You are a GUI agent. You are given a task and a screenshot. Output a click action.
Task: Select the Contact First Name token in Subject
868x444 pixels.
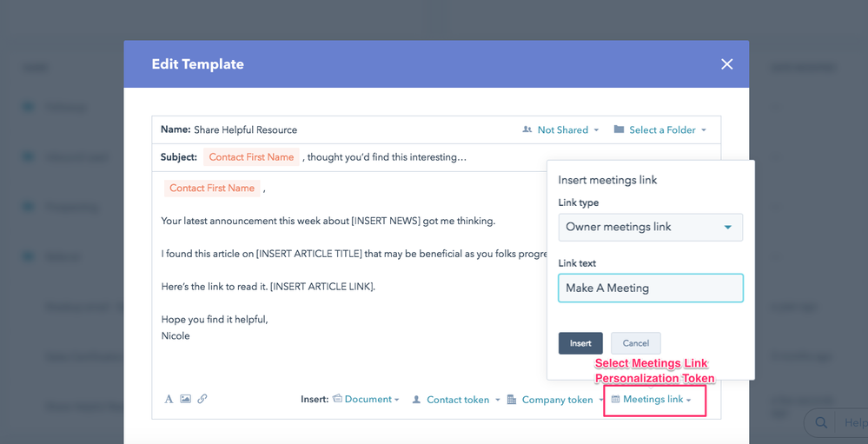(x=251, y=157)
